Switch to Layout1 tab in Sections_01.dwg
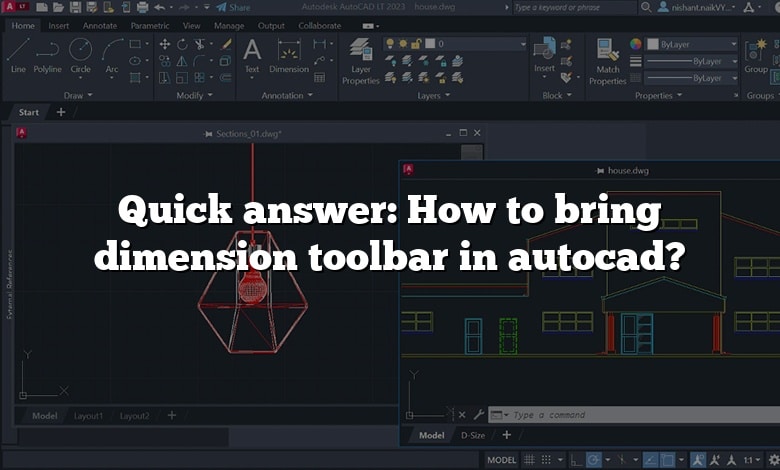This screenshot has width=780, height=470. click(x=89, y=416)
